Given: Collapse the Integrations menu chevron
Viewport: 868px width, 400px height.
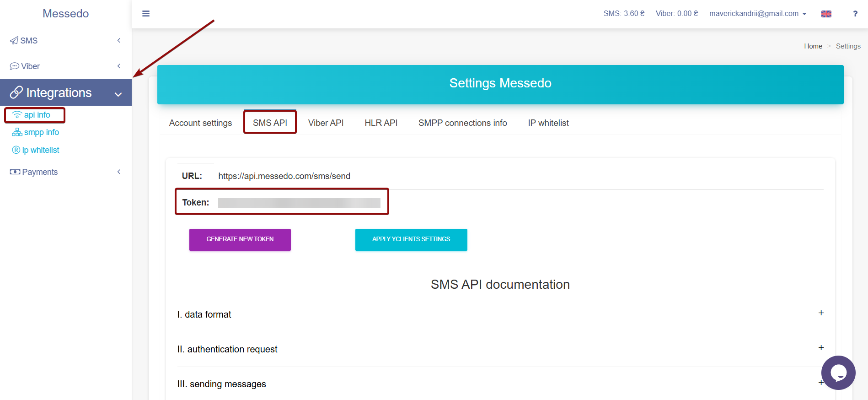Looking at the screenshot, I should 118,94.
